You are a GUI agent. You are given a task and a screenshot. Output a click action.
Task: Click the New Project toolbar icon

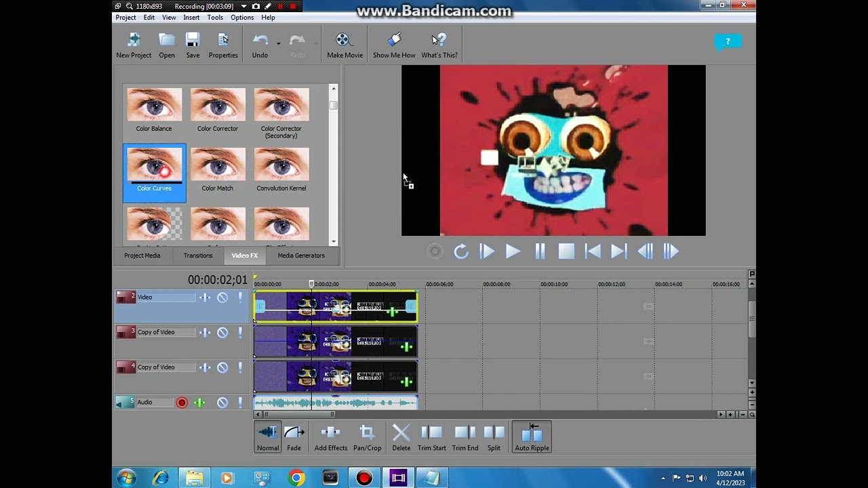134,45
